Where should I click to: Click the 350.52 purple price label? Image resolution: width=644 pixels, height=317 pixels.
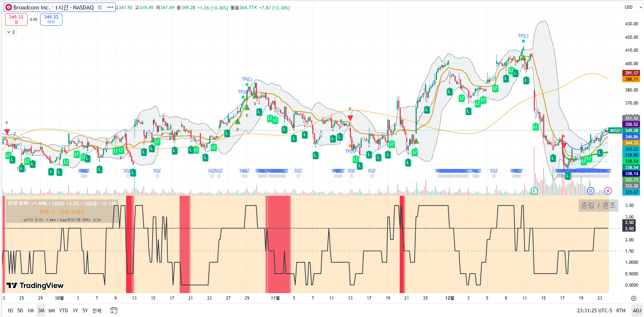631,124
